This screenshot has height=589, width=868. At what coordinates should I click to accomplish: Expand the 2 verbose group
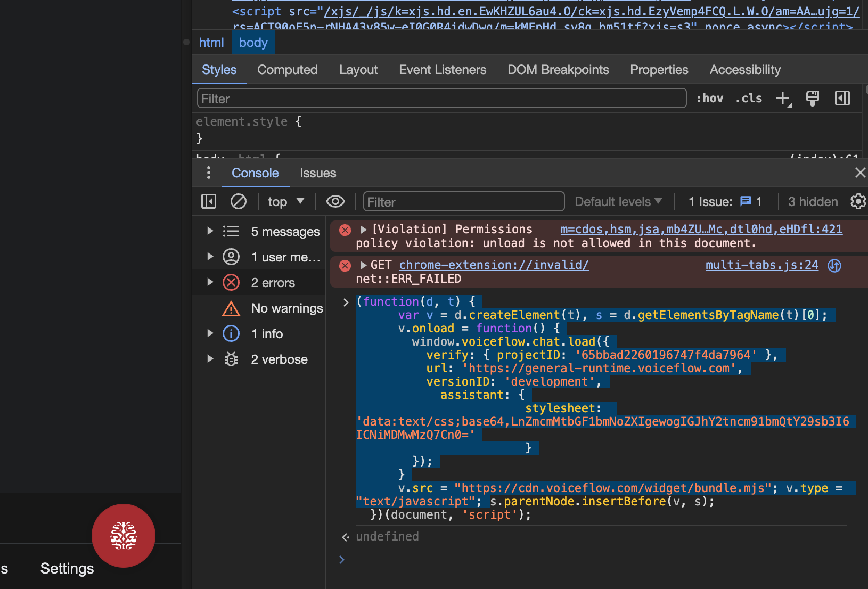click(x=210, y=359)
